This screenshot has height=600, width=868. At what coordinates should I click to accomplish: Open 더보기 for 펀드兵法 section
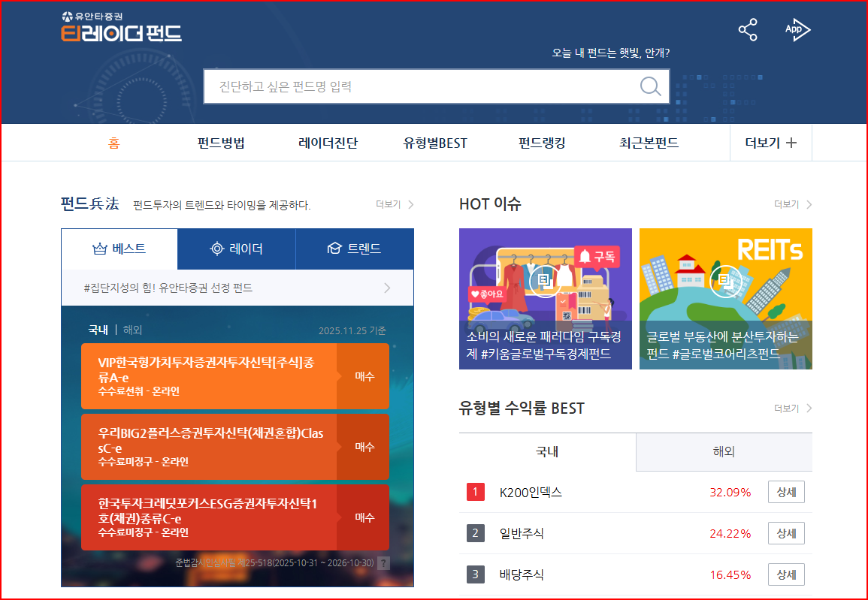(x=395, y=204)
